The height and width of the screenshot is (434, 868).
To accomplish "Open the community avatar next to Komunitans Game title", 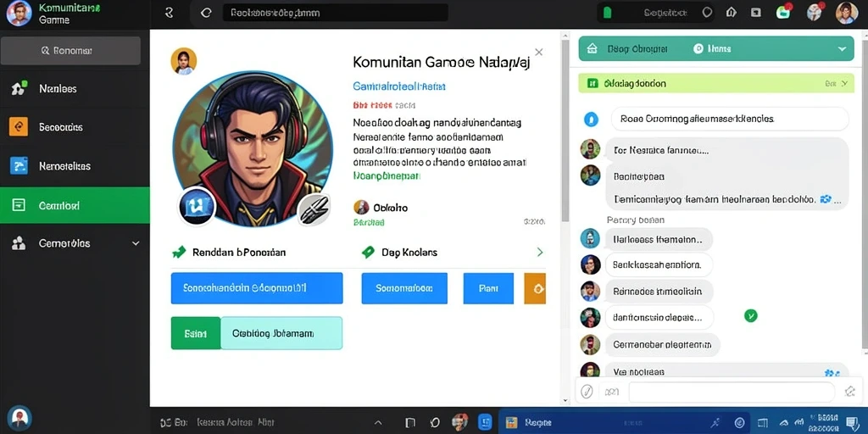I will coord(19,14).
